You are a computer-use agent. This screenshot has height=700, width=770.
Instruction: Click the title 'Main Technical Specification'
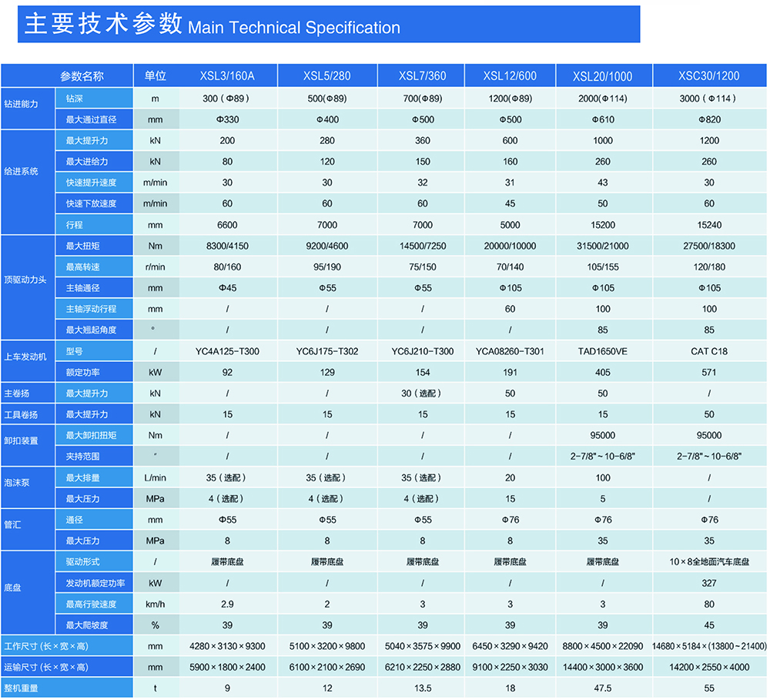point(293,28)
